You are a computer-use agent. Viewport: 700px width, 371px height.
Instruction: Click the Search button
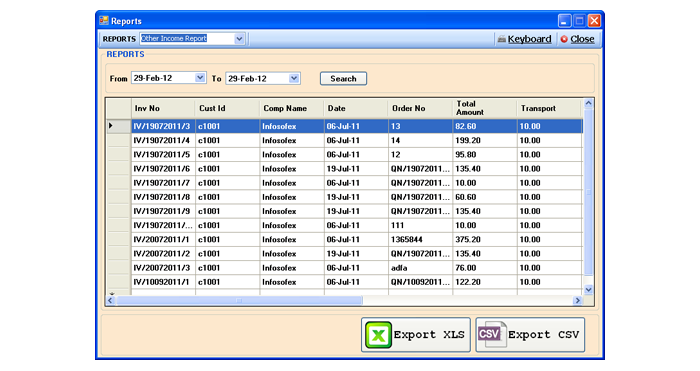[343, 79]
